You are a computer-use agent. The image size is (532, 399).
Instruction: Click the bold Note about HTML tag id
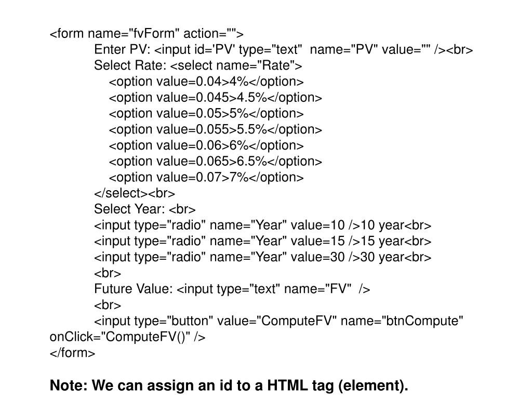point(229,385)
